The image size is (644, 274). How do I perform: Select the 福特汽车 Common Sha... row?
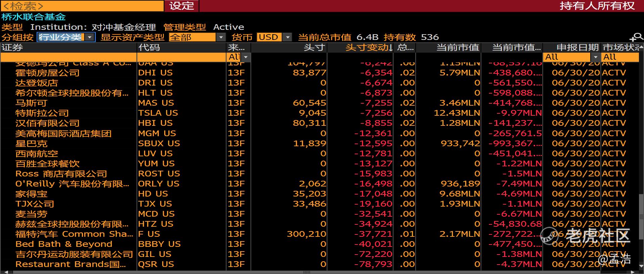[74, 234]
